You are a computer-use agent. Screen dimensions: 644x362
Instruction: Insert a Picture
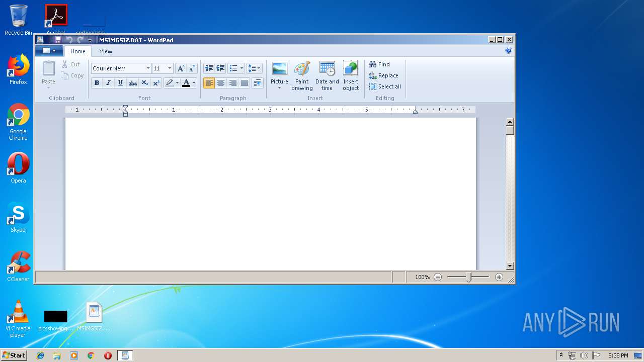pos(279,73)
